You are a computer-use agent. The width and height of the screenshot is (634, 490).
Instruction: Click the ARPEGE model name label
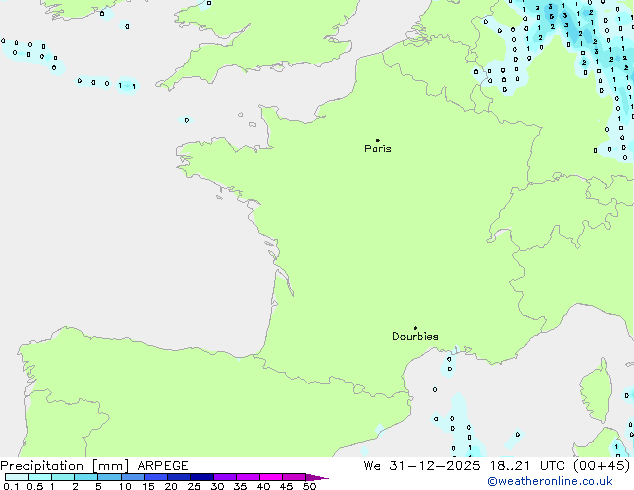coord(163,466)
